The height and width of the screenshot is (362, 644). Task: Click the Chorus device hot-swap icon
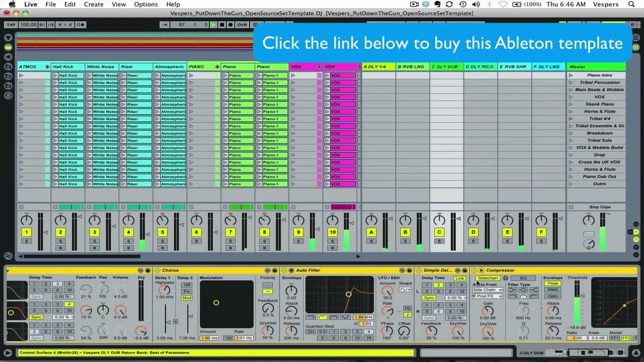pos(267,270)
